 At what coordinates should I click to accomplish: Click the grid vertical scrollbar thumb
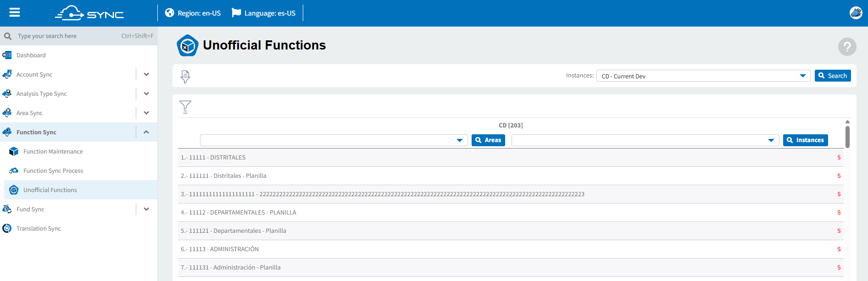[x=847, y=137]
